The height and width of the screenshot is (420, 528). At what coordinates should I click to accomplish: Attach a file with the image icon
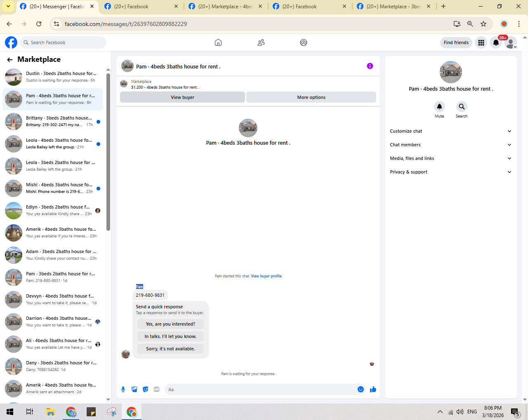(134, 389)
